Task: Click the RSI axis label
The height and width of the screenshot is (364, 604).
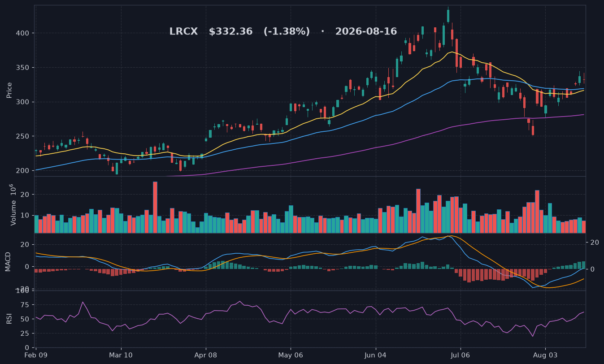Action: click(x=9, y=319)
